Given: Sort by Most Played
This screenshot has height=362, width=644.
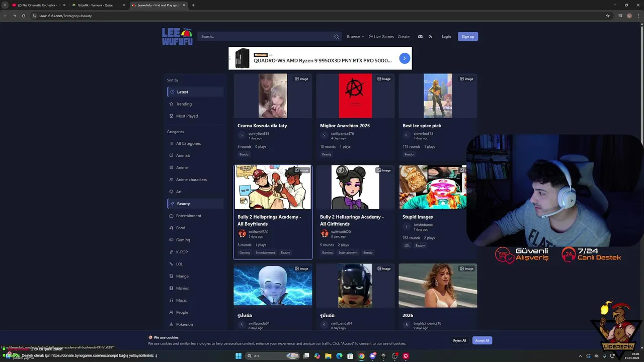Looking at the screenshot, I should click(196, 116).
